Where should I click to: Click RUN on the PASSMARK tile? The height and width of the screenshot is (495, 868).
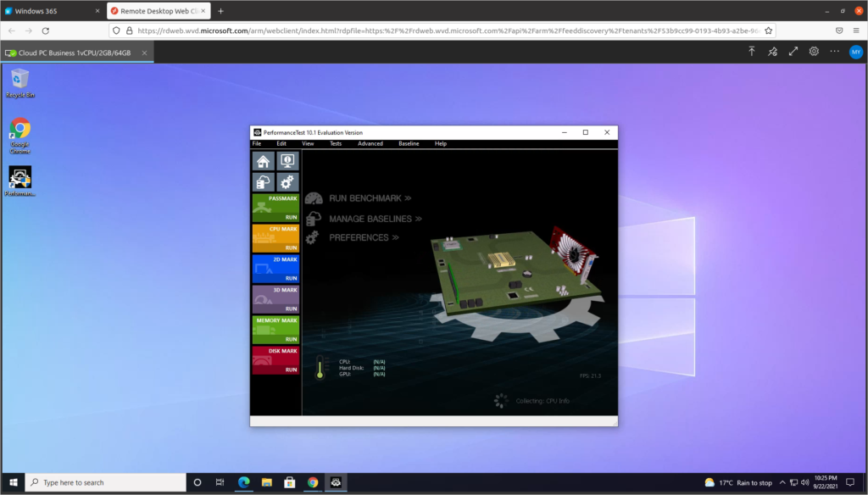point(292,217)
